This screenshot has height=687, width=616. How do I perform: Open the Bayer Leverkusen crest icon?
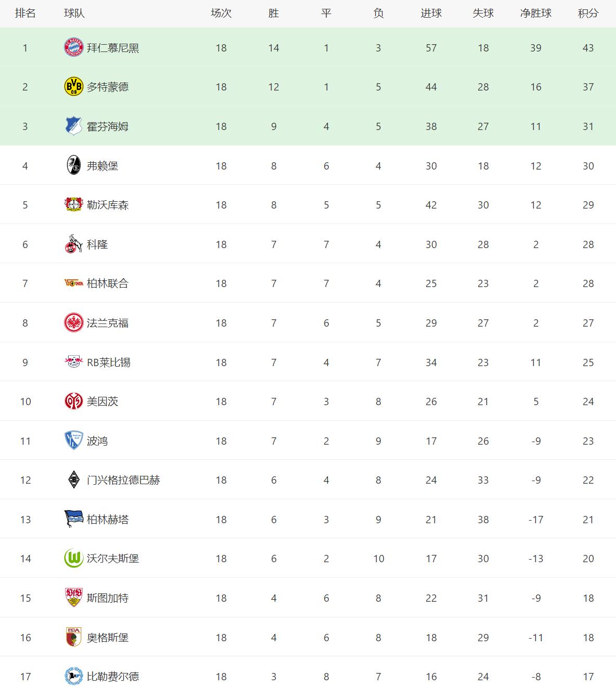(x=73, y=205)
